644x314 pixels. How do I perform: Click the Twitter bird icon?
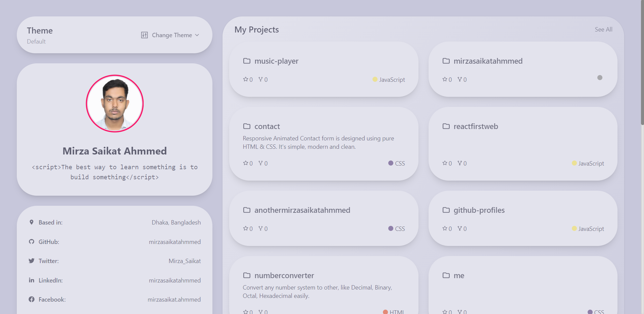point(32,261)
